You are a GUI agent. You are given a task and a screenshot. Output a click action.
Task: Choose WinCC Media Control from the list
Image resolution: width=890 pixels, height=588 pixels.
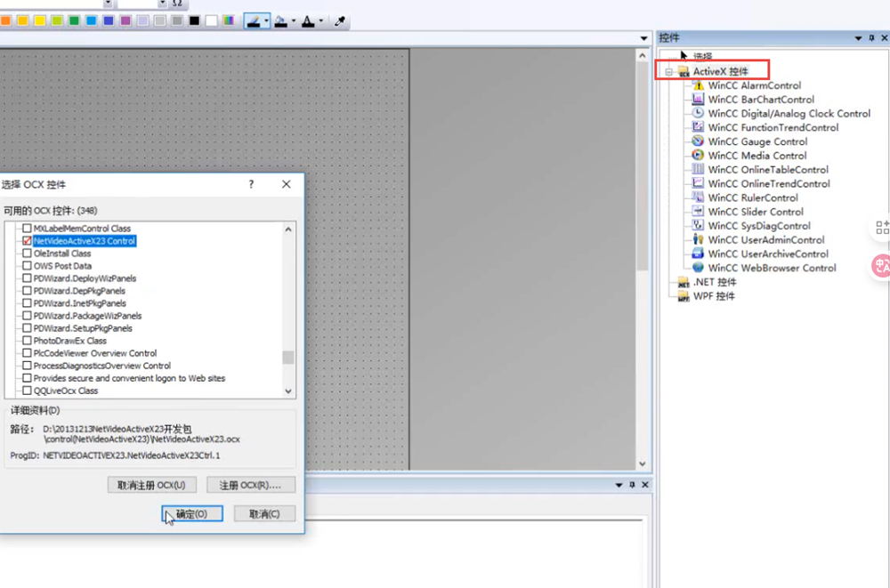tap(756, 156)
